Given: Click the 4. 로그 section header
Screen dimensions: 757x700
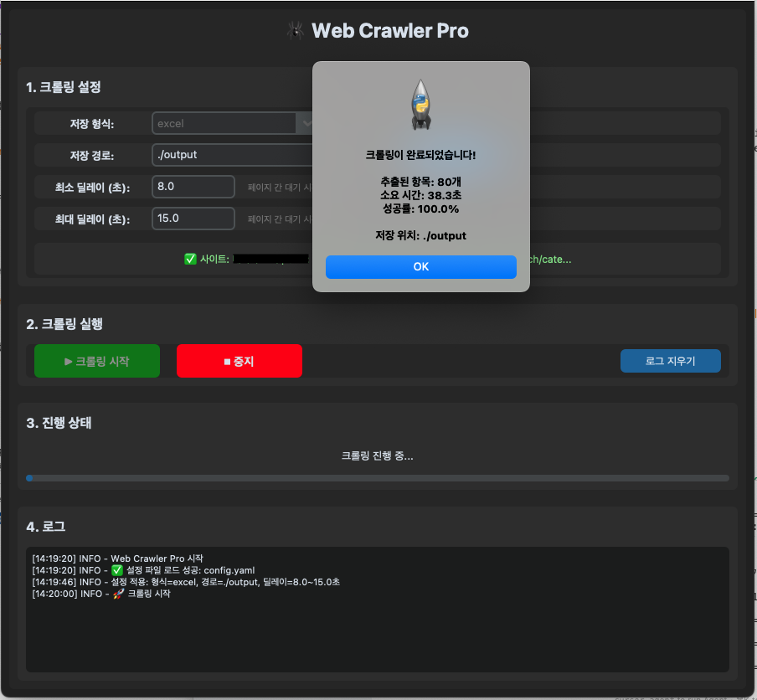Looking at the screenshot, I should click(x=46, y=527).
